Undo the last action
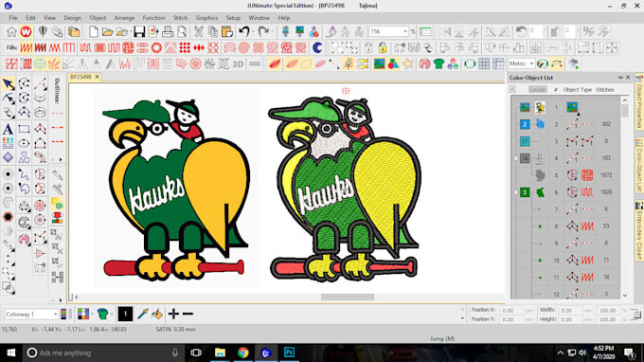The image size is (644, 362). (244, 31)
